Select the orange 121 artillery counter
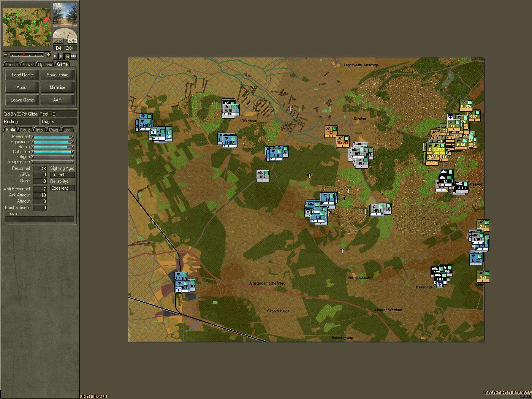This screenshot has height=399, width=532. (331, 131)
